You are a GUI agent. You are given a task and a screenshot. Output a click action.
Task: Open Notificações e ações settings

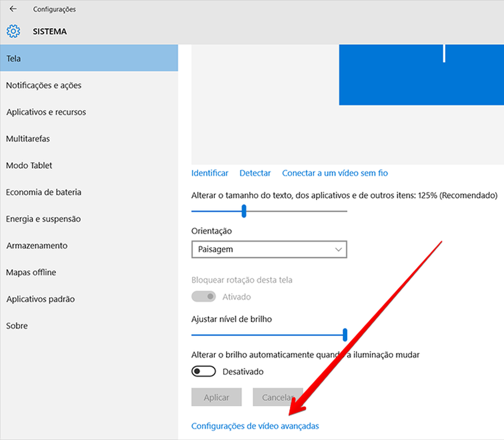coord(43,85)
